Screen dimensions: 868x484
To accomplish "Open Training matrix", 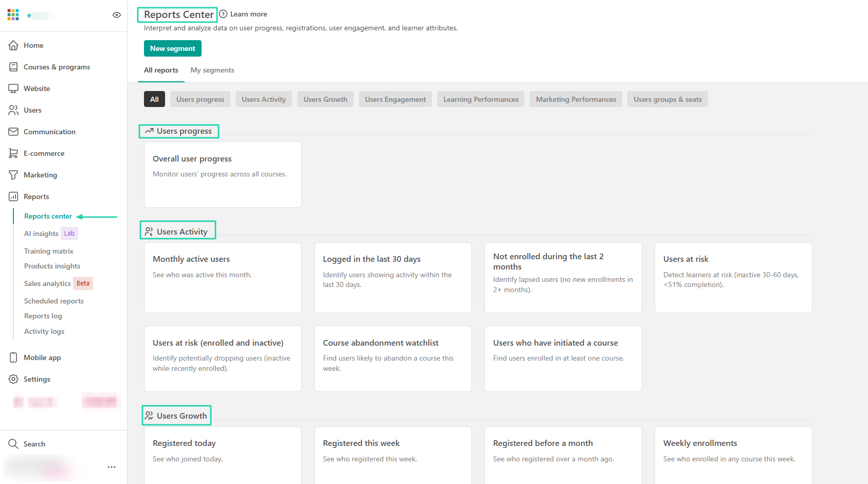I will (x=49, y=251).
